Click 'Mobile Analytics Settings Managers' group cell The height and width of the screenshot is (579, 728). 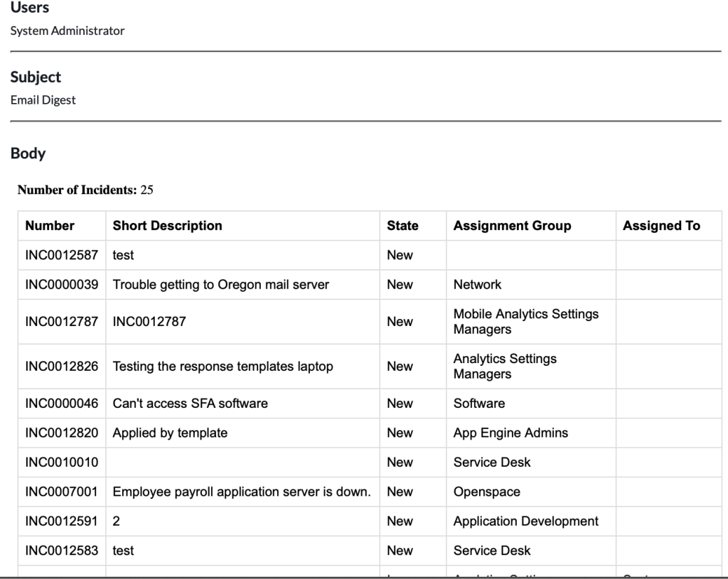click(x=526, y=322)
